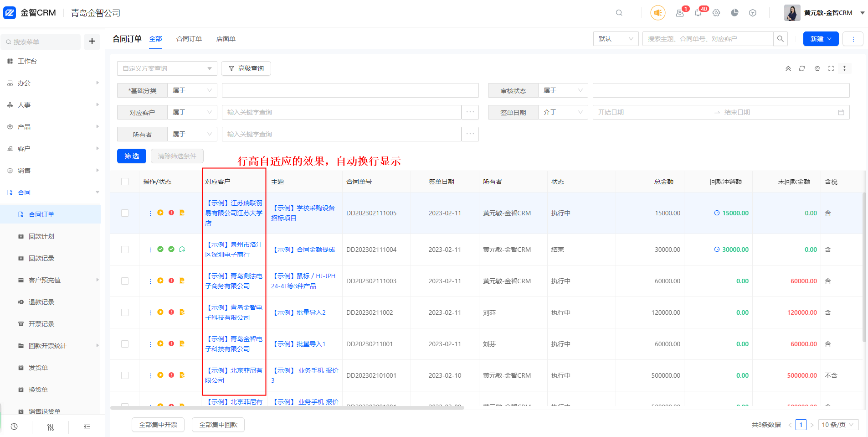868x437 pixels.
Task: Toggle fullscreen table view icon
Action: [x=831, y=68]
